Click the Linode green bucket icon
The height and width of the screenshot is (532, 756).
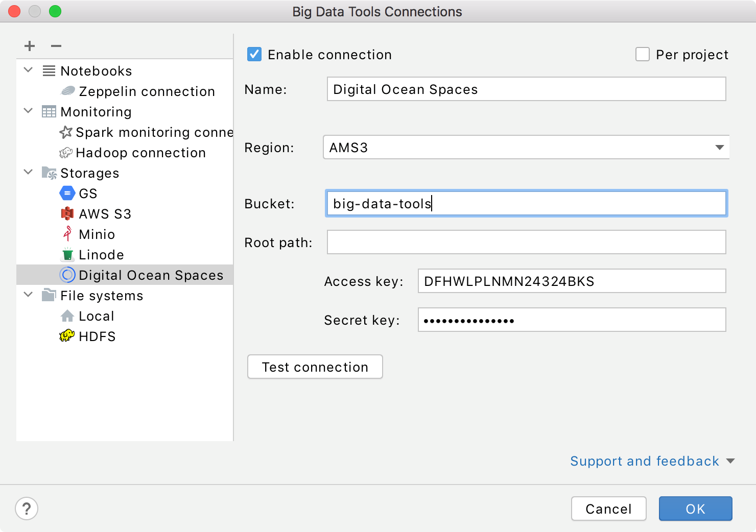click(67, 254)
